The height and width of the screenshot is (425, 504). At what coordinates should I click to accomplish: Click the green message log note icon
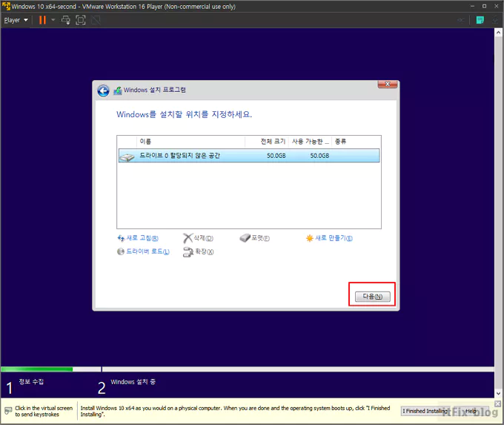click(x=480, y=20)
